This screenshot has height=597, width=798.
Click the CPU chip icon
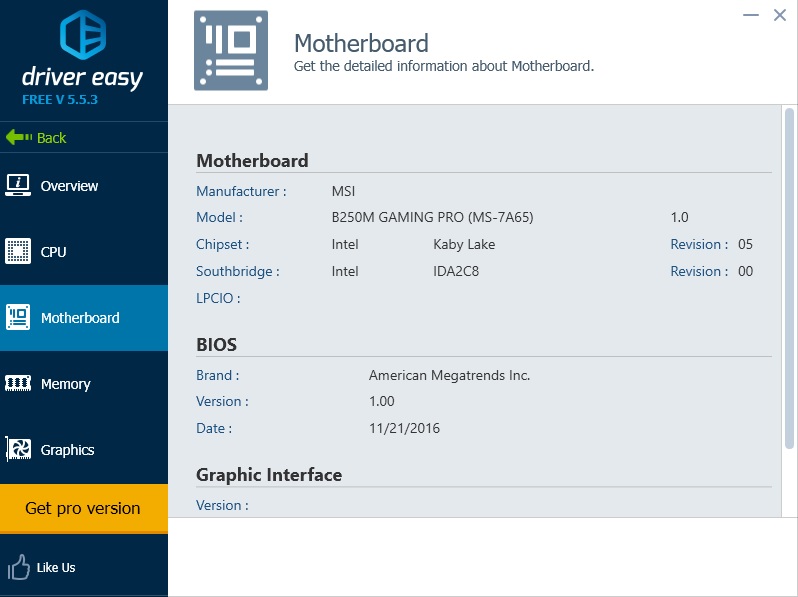click(x=18, y=251)
